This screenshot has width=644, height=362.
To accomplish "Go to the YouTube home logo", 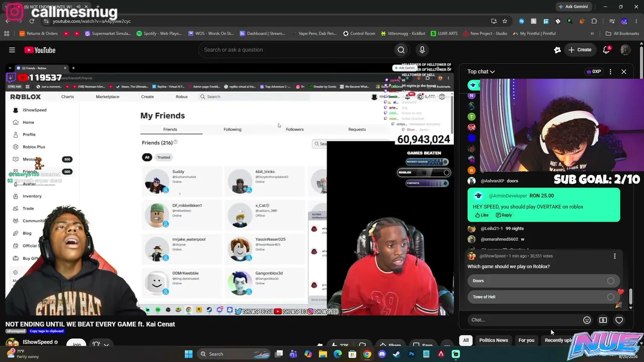I will (x=39, y=50).
